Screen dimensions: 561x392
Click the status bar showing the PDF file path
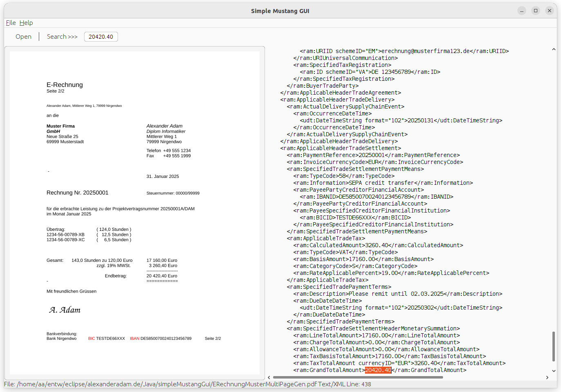point(163,384)
